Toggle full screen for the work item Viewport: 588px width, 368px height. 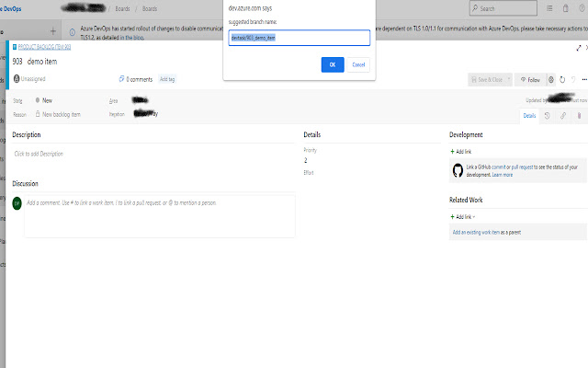point(579,48)
